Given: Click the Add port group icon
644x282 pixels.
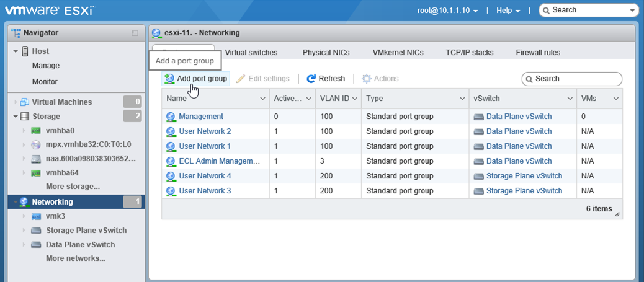Looking at the screenshot, I should coord(169,79).
